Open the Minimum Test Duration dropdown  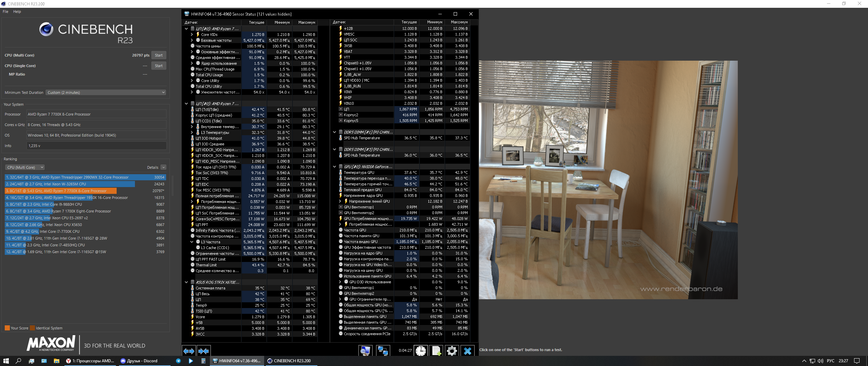point(106,93)
